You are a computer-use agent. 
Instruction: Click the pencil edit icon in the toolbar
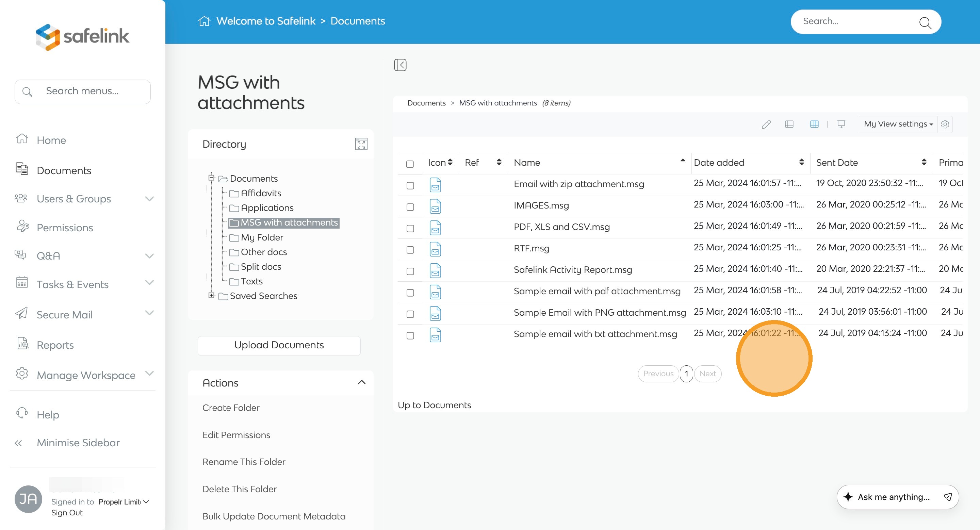coord(766,124)
